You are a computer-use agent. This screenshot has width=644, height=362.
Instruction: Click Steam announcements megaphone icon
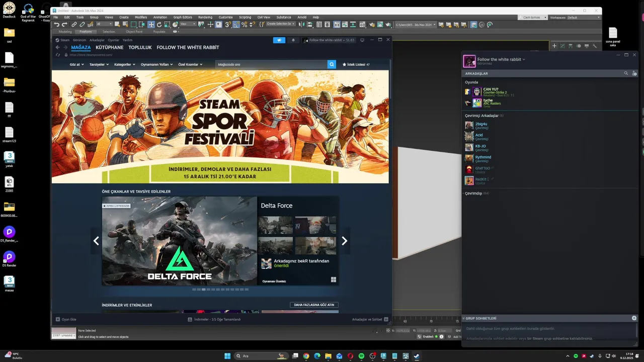(x=279, y=40)
